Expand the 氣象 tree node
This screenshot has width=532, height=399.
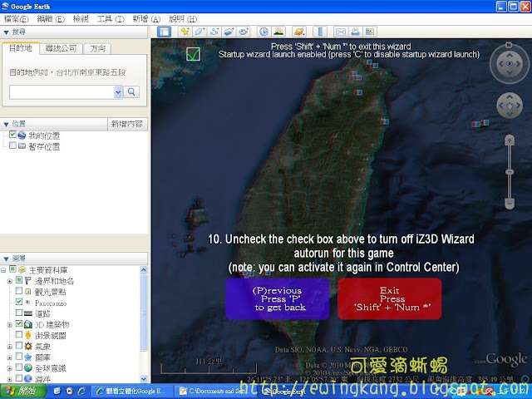(x=9, y=347)
